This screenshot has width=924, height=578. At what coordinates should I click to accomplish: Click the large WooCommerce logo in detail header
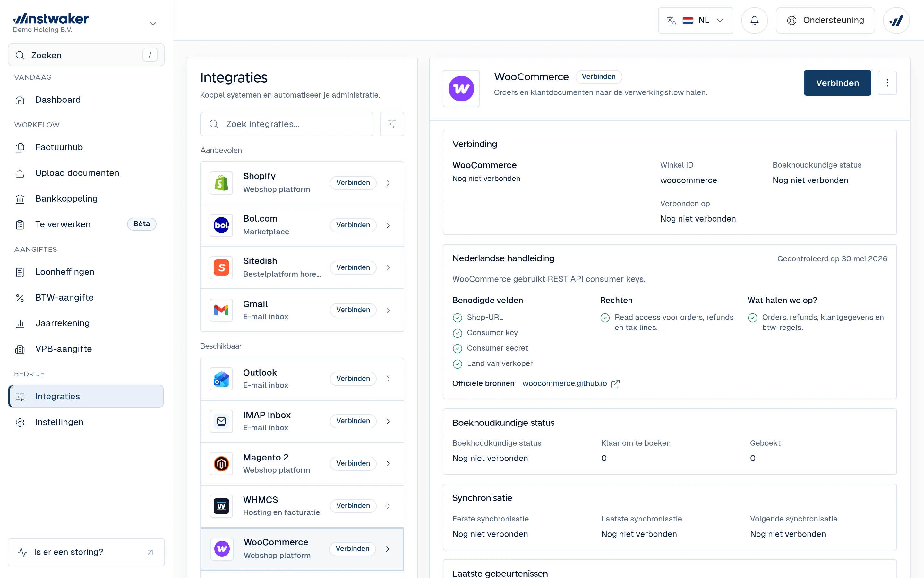[461, 89]
